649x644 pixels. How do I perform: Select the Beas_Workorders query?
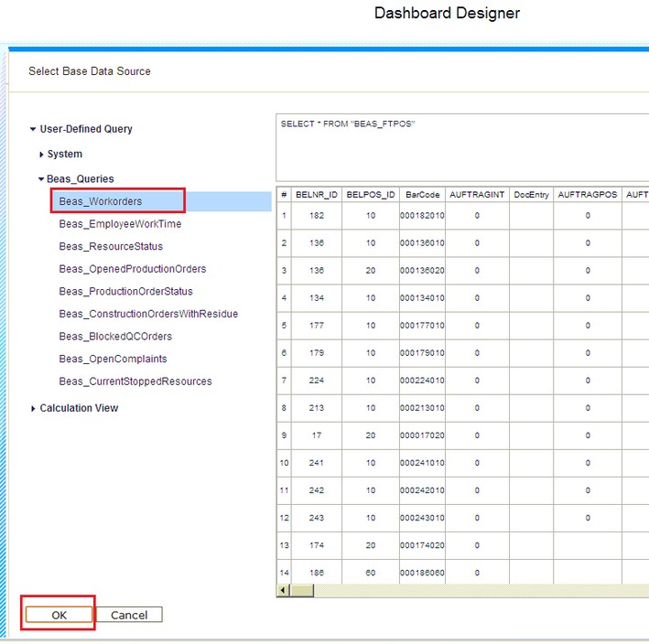click(x=101, y=201)
